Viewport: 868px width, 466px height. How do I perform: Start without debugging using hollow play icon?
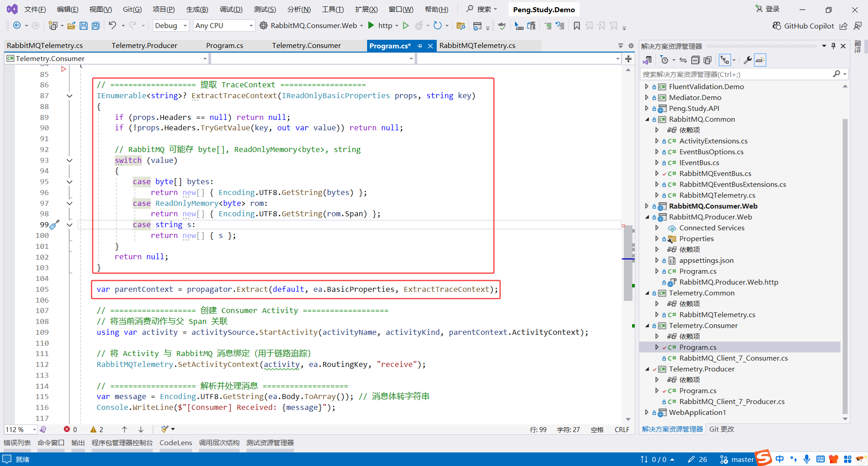406,25
